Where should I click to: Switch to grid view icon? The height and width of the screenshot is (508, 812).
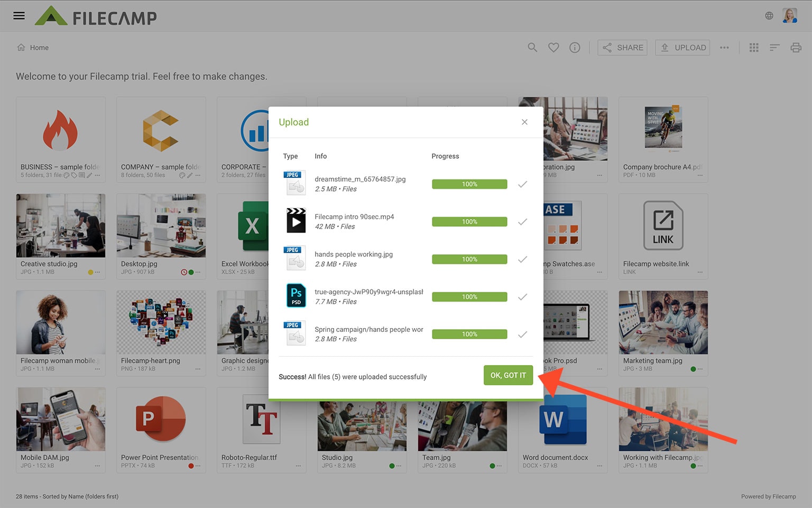click(754, 48)
